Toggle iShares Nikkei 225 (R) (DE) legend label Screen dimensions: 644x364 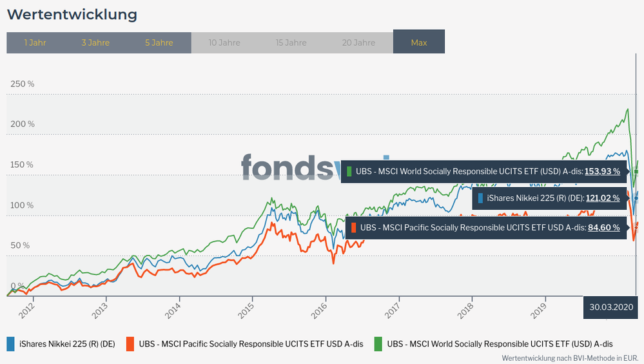67,344
